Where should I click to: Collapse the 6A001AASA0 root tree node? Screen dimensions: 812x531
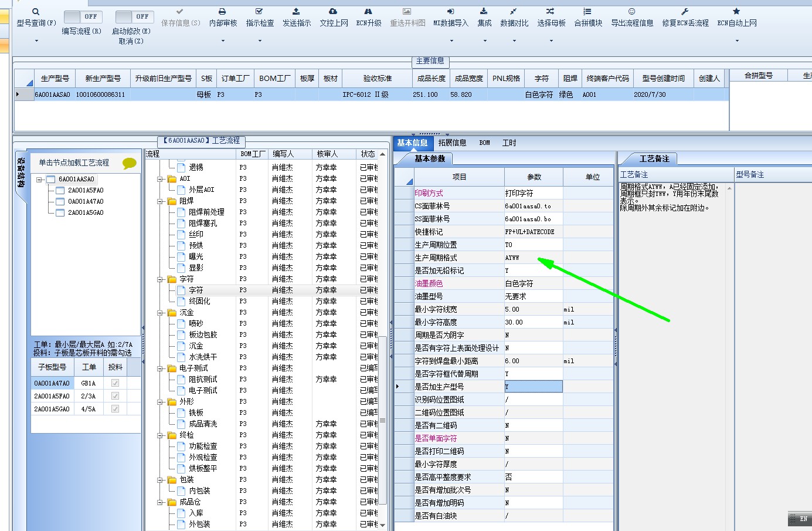pos(39,180)
